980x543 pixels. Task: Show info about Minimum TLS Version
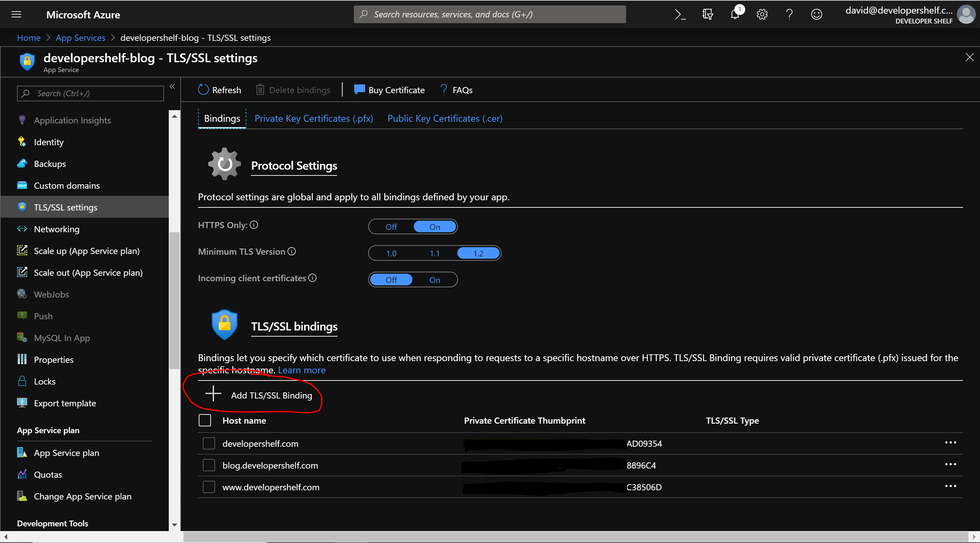[x=292, y=251]
